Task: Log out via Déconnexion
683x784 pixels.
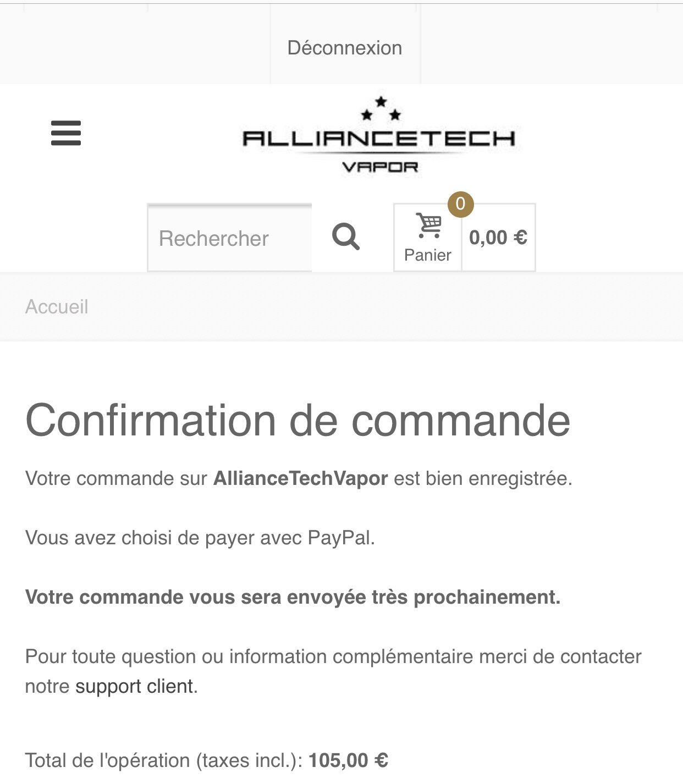Action: coord(345,48)
